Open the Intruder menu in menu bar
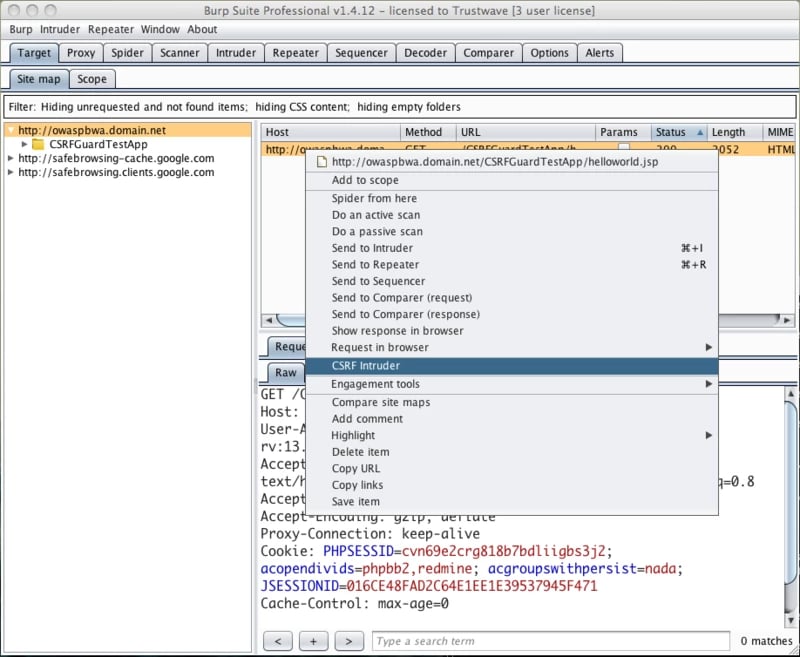The image size is (800, 657). click(60, 29)
